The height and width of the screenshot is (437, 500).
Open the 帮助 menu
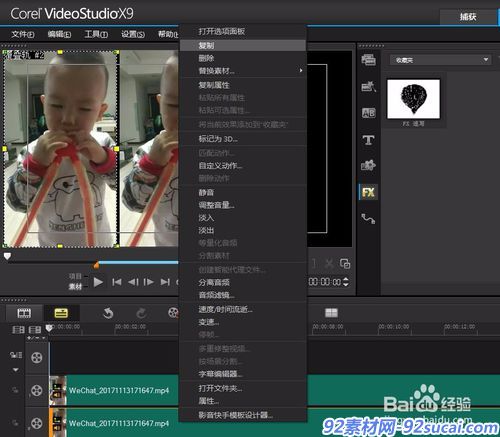(x=168, y=34)
